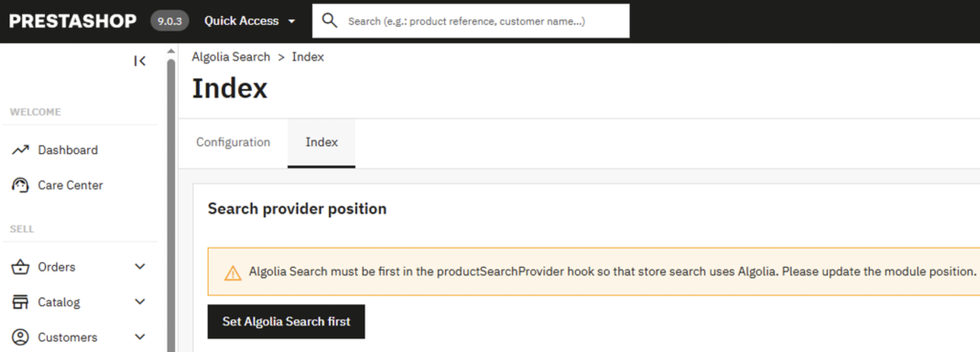Select the Index tab
980x352 pixels.
click(322, 143)
